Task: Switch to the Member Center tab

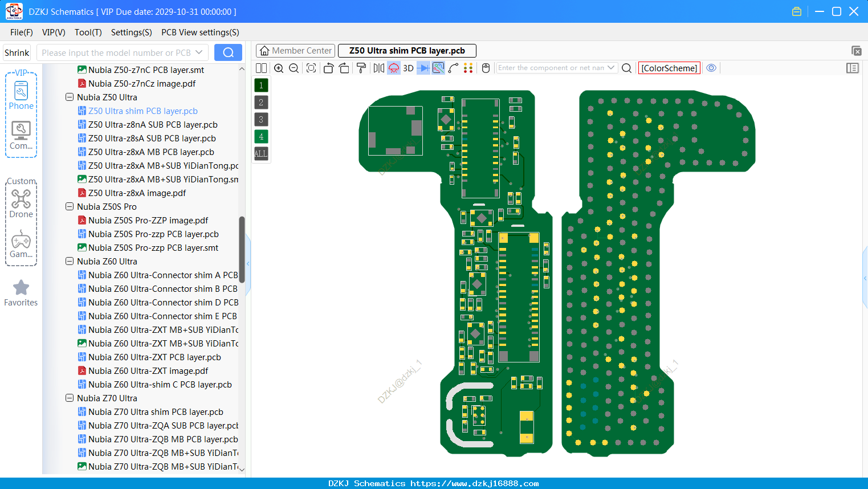Action: coord(296,51)
